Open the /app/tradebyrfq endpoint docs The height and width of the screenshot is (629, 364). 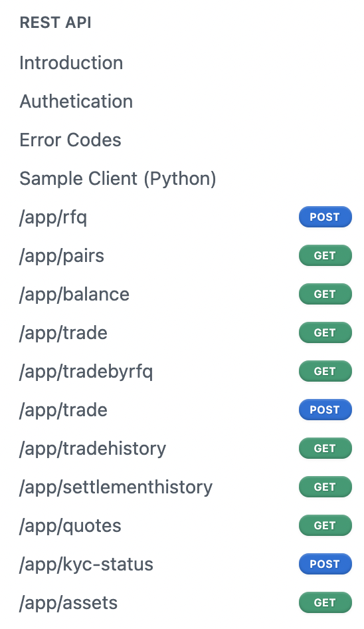(86, 372)
